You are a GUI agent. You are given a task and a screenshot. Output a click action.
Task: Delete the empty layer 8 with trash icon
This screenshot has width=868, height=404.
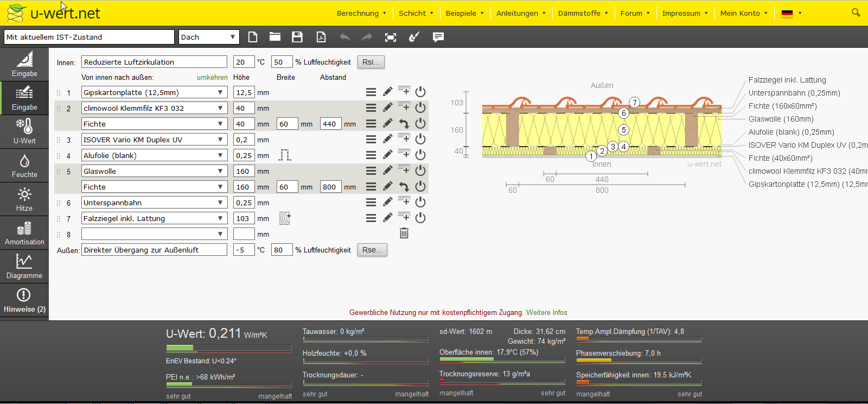(404, 233)
